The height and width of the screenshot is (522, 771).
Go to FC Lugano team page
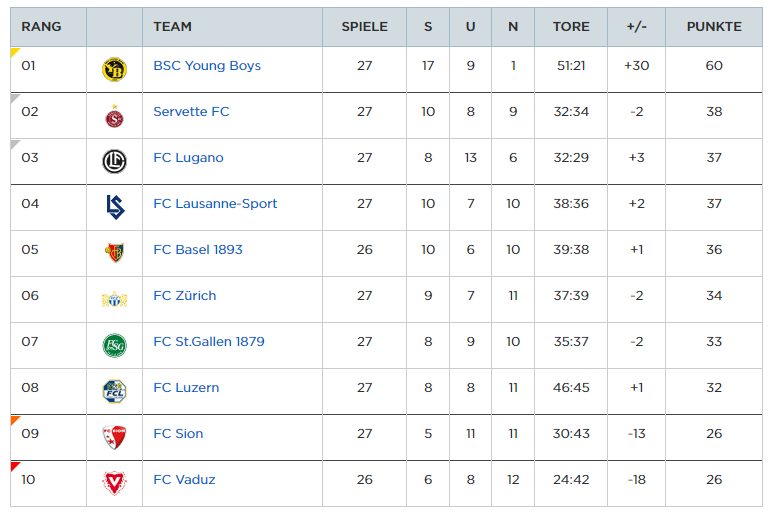click(188, 158)
